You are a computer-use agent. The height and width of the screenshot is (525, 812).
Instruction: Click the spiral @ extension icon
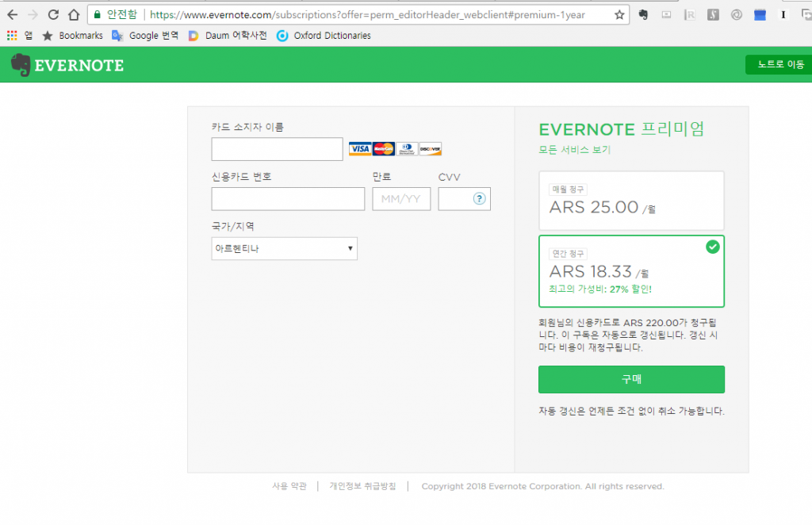[x=737, y=15]
